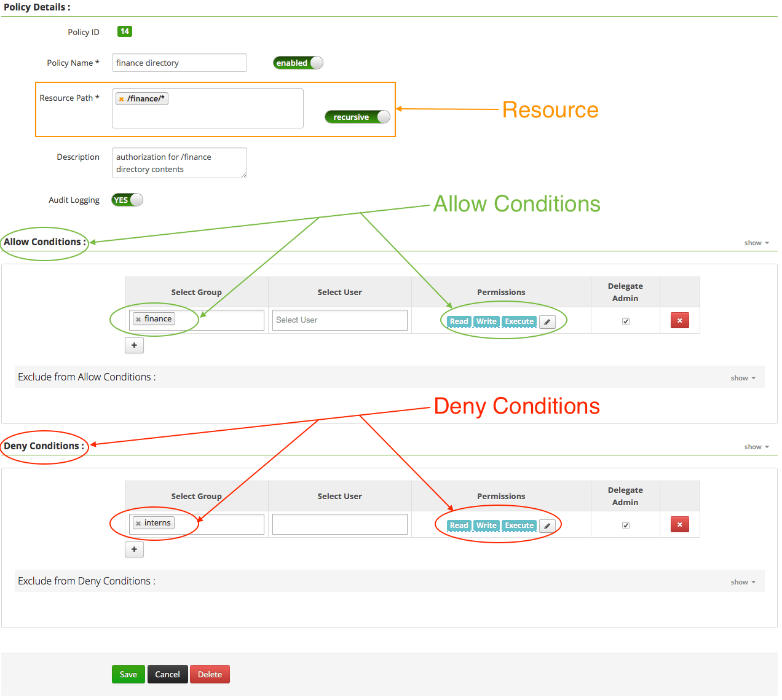This screenshot has width=782, height=700.
Task: Click empty Select User field in deny conditions
Action: coord(340,524)
